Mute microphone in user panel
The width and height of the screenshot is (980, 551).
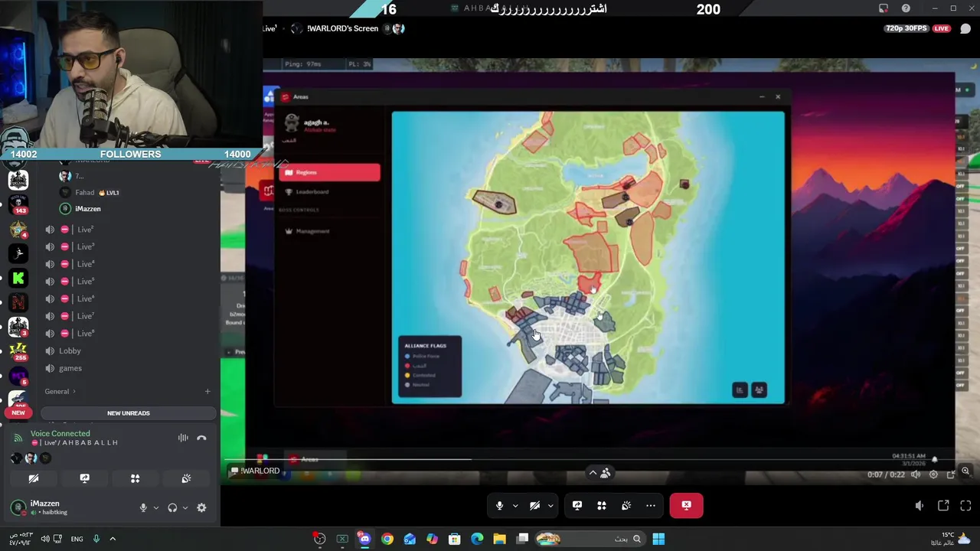pyautogui.click(x=143, y=507)
